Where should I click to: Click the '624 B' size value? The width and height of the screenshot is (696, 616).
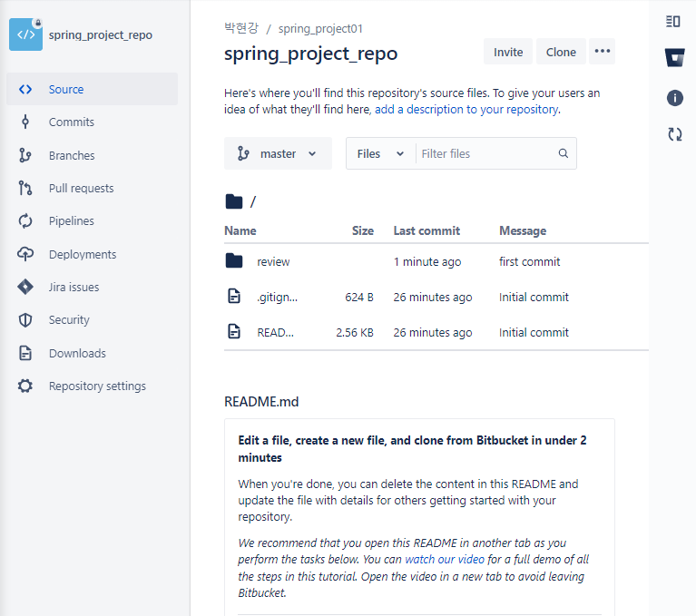point(359,298)
